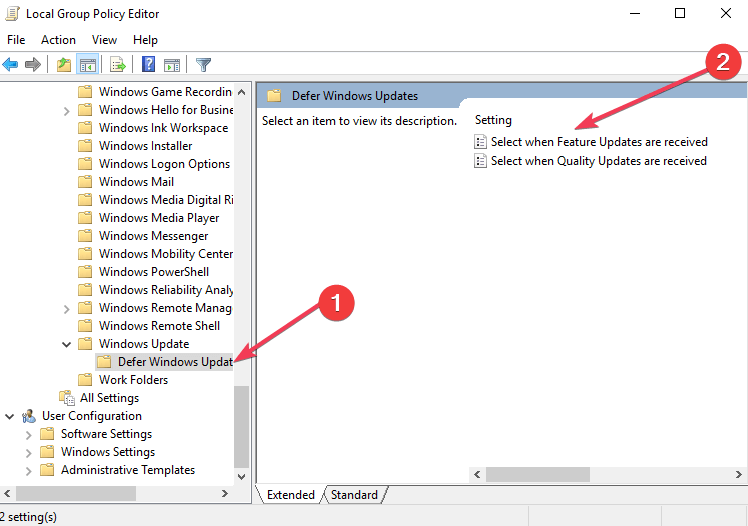748x526 pixels.
Task: Open the View menu
Action: 104,40
